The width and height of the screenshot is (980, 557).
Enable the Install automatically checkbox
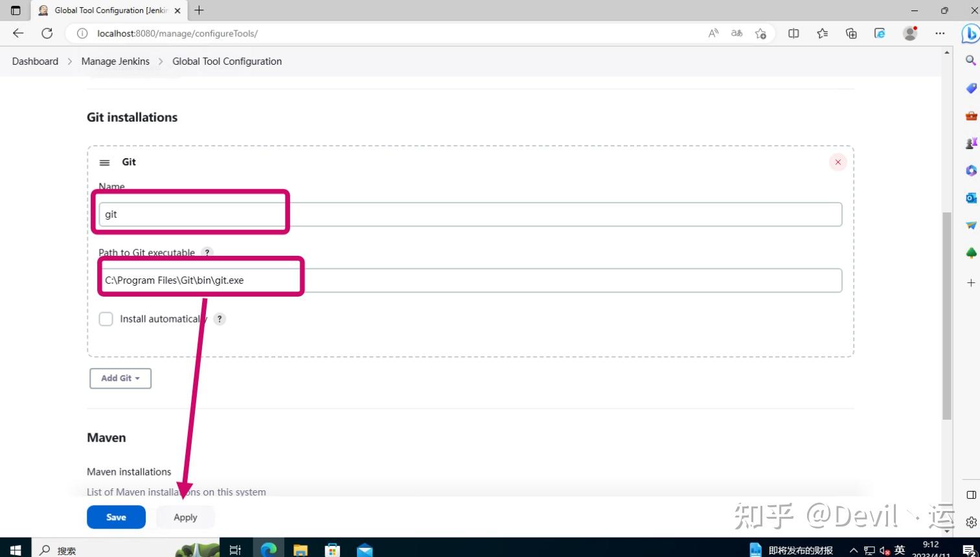(x=106, y=319)
